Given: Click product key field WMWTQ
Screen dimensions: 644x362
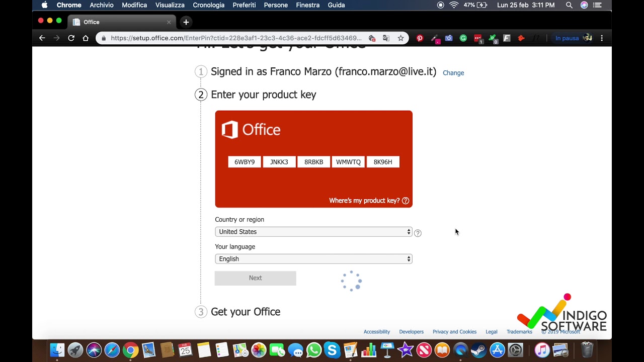Looking at the screenshot, I should tap(348, 162).
